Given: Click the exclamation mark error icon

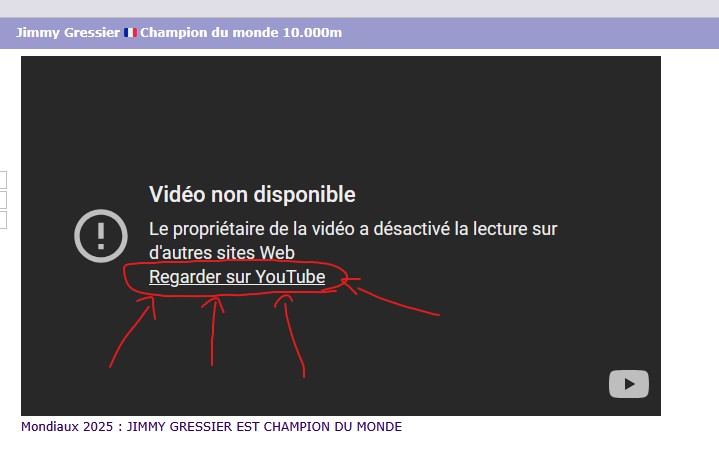Looking at the screenshot, I should click(x=99, y=237).
